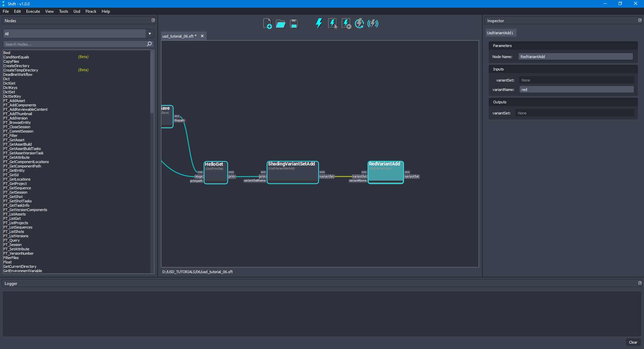Open the Ftrack menu
This screenshot has width=644, height=349.
91,11
